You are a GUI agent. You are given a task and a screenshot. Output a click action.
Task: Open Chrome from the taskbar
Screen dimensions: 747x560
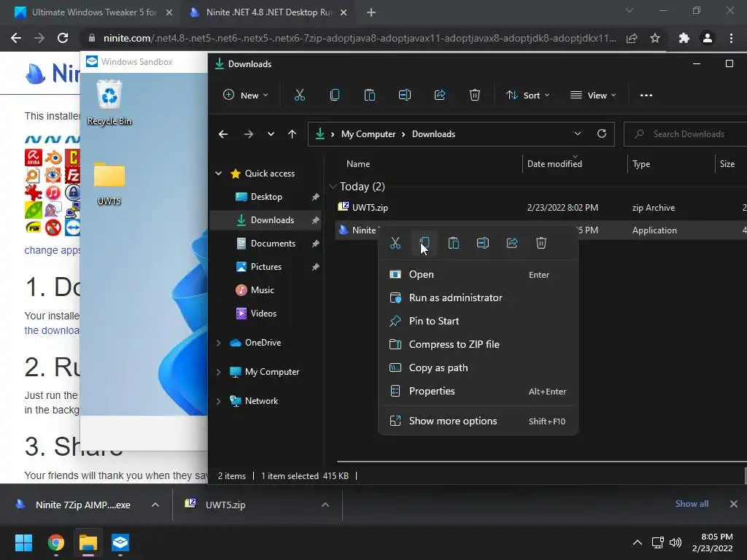tap(56, 542)
